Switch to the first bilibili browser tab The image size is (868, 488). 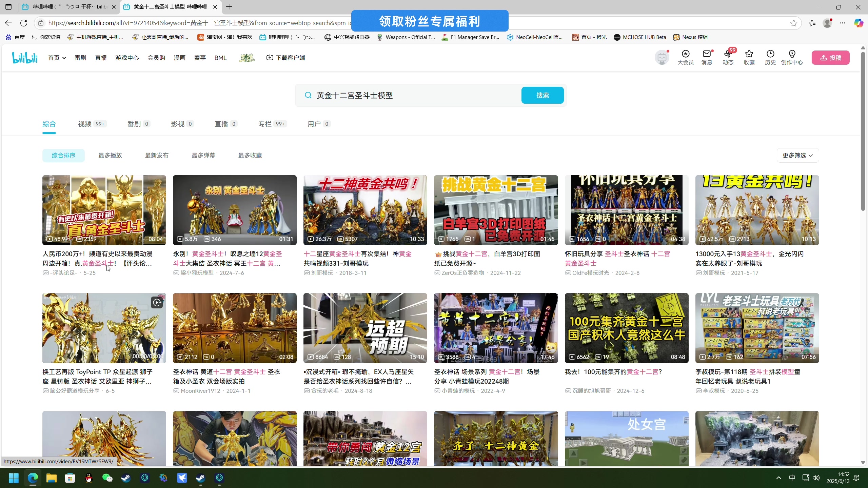click(69, 7)
